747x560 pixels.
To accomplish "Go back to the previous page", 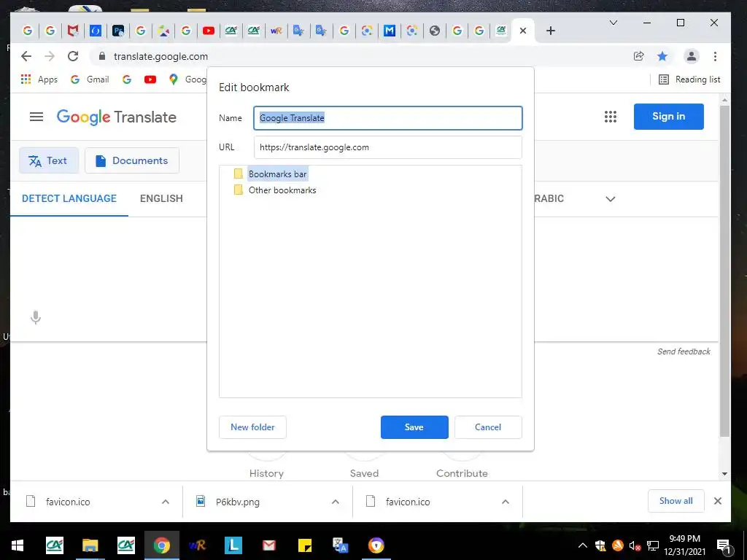I will (x=26, y=56).
